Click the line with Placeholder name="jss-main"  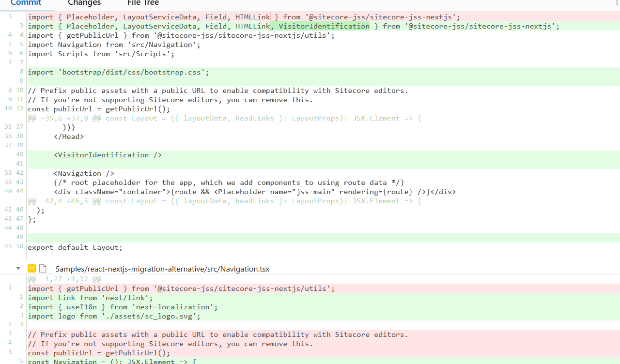(254, 192)
